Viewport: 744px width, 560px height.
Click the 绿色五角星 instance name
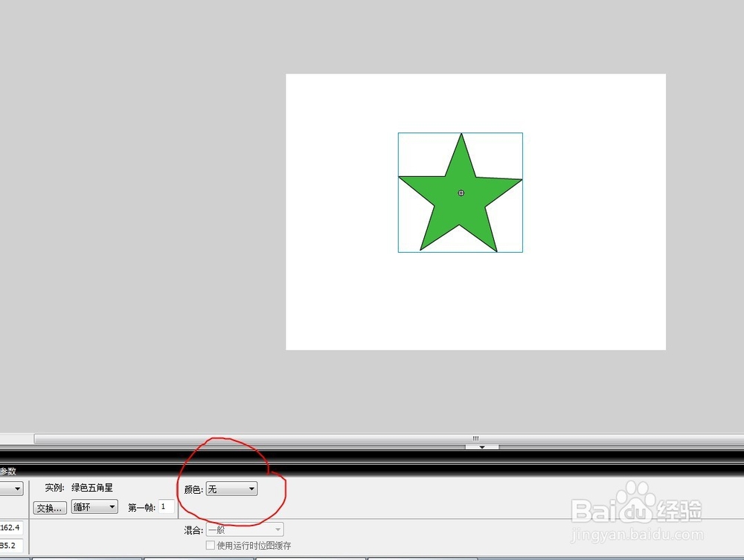coord(92,487)
